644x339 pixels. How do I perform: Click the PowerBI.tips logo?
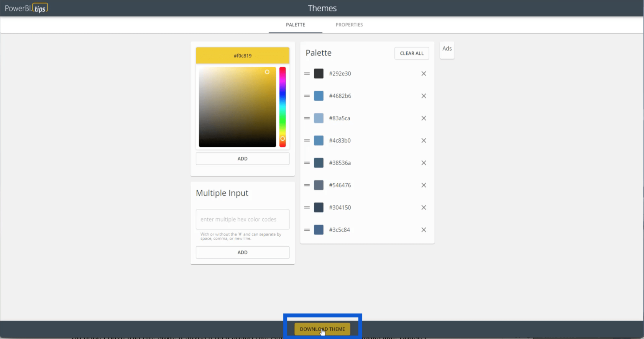(26, 8)
